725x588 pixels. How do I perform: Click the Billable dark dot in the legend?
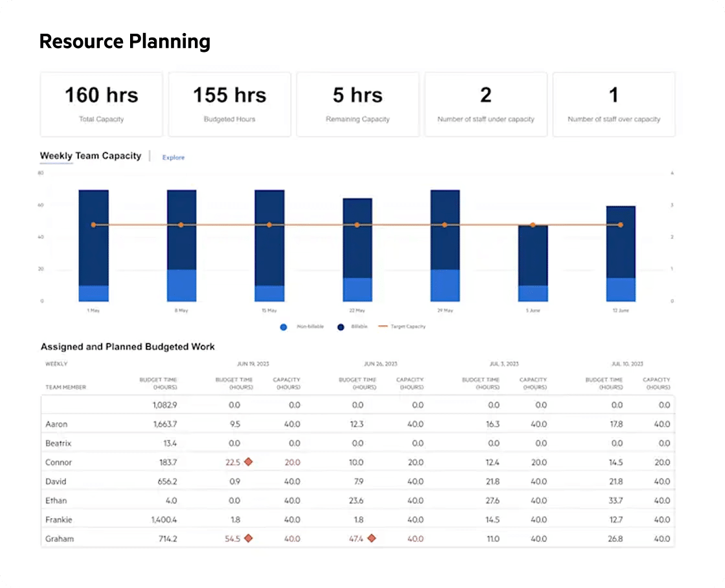click(x=340, y=327)
